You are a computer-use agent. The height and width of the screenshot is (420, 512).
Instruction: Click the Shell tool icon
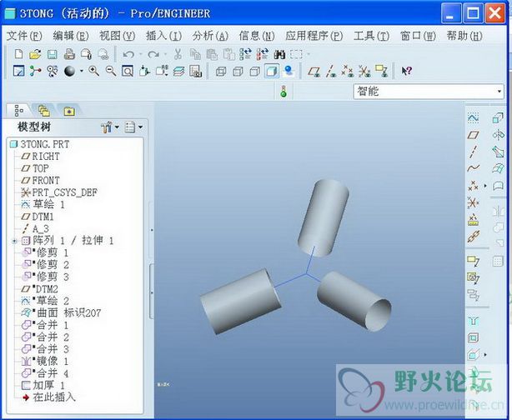[x=473, y=337]
